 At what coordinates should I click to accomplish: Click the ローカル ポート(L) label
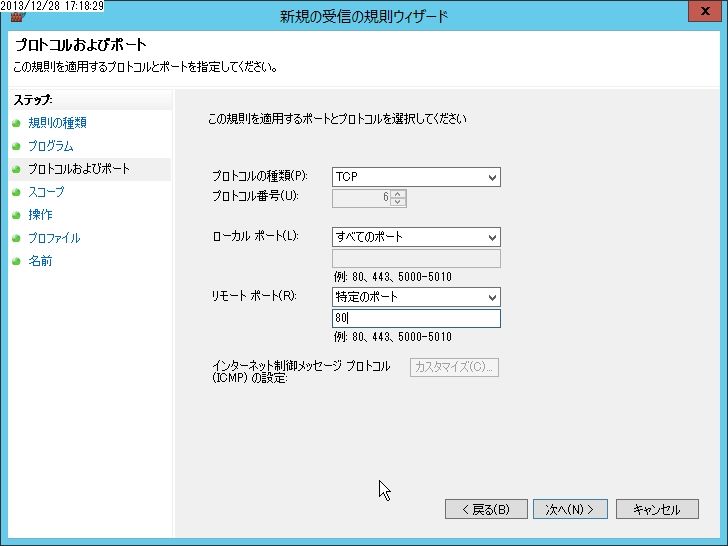pos(255,236)
